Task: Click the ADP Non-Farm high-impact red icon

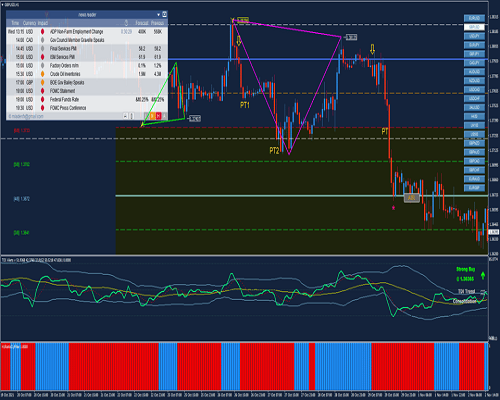Action: coord(42,32)
